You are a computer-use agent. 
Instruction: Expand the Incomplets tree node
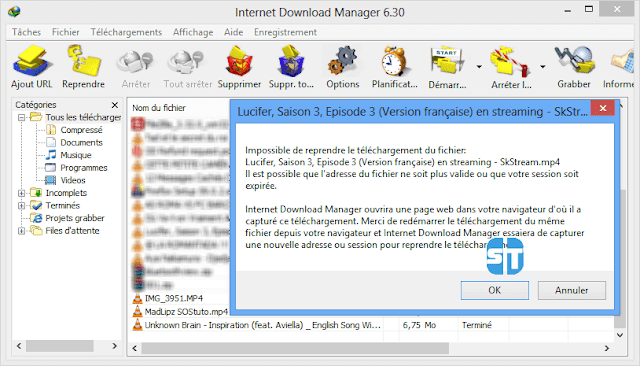pos(22,193)
